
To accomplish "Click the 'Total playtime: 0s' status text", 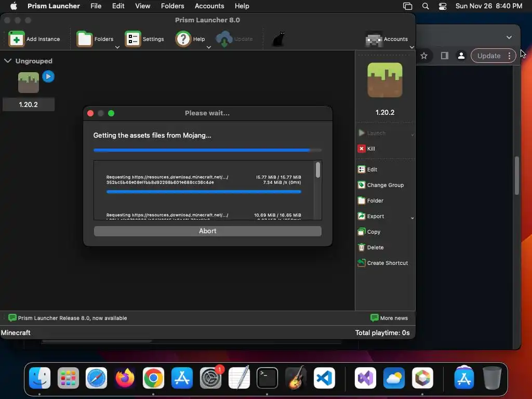I will pyautogui.click(x=382, y=332).
